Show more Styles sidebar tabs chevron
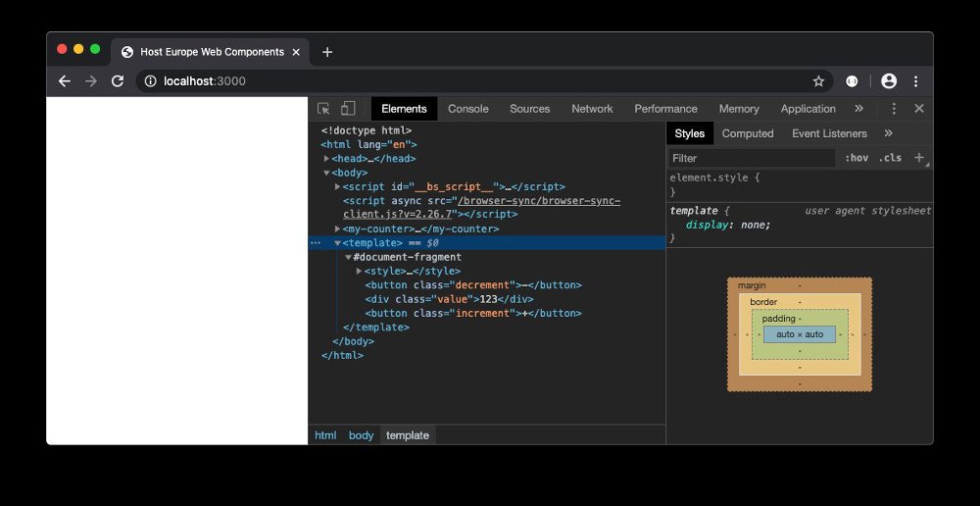 pyautogui.click(x=888, y=133)
